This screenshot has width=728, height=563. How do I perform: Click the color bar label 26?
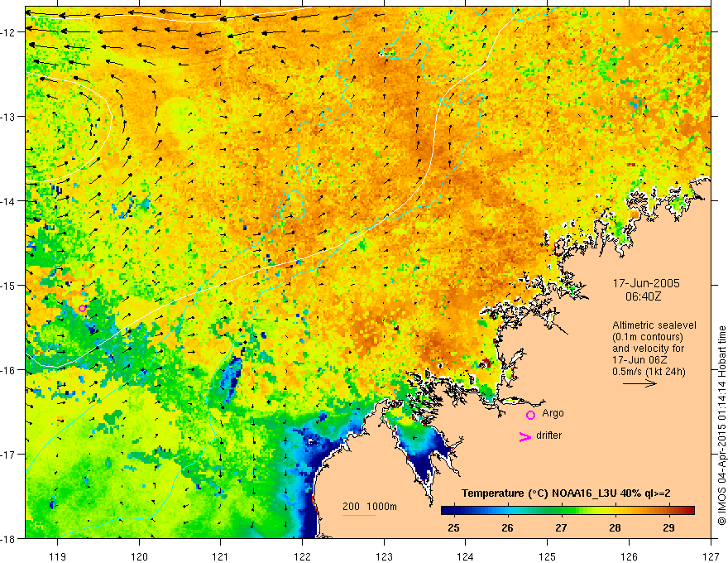[507, 527]
